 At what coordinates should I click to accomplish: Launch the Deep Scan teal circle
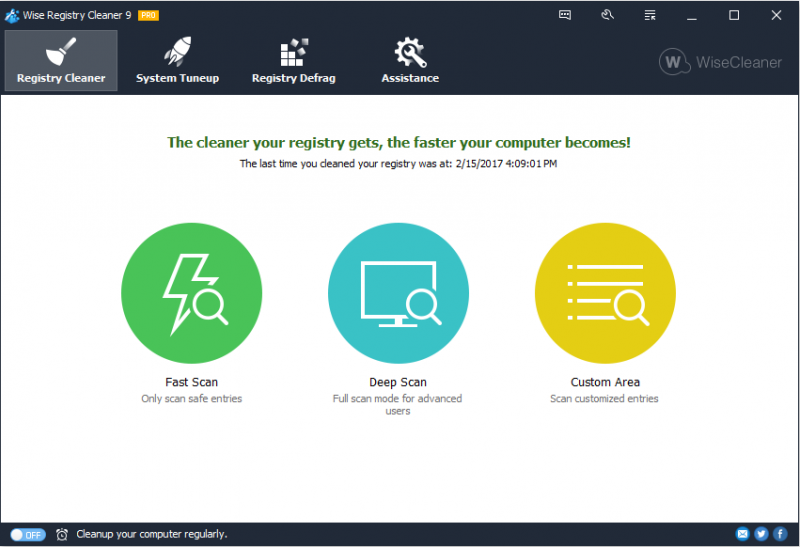398,293
